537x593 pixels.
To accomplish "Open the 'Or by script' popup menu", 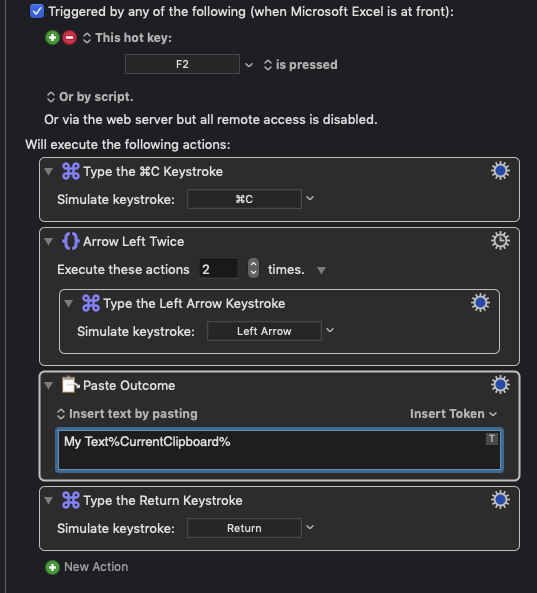I will [90, 97].
